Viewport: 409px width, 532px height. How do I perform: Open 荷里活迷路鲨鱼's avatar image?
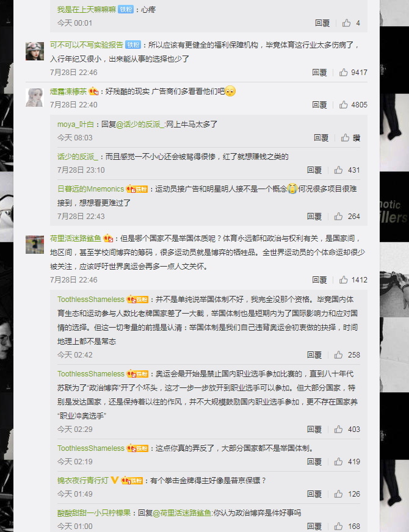tap(35, 245)
